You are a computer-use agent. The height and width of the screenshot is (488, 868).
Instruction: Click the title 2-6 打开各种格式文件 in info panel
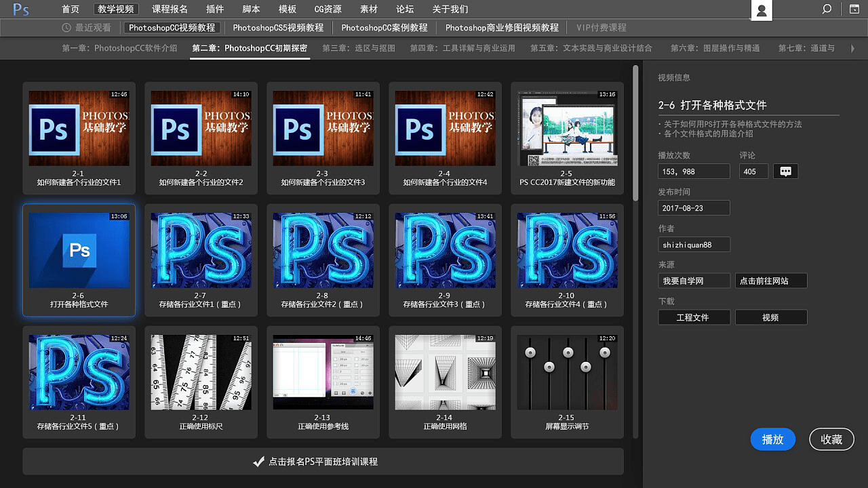click(x=712, y=105)
